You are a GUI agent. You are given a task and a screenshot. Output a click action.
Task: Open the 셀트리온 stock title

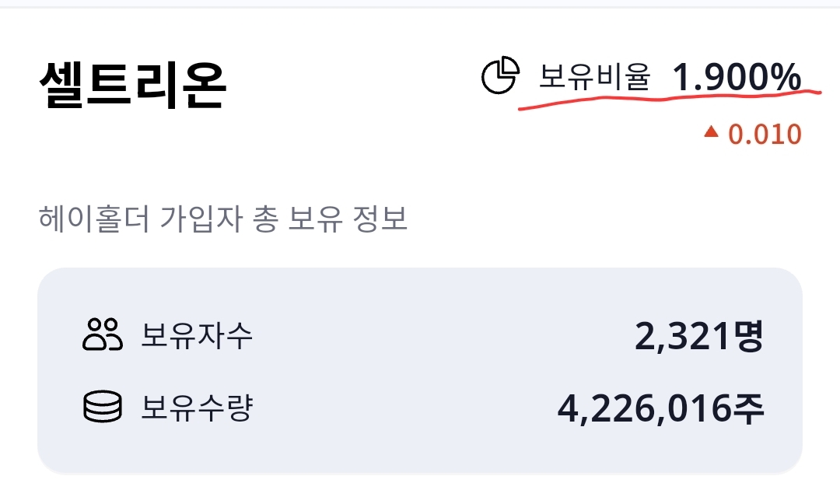pos(133,85)
